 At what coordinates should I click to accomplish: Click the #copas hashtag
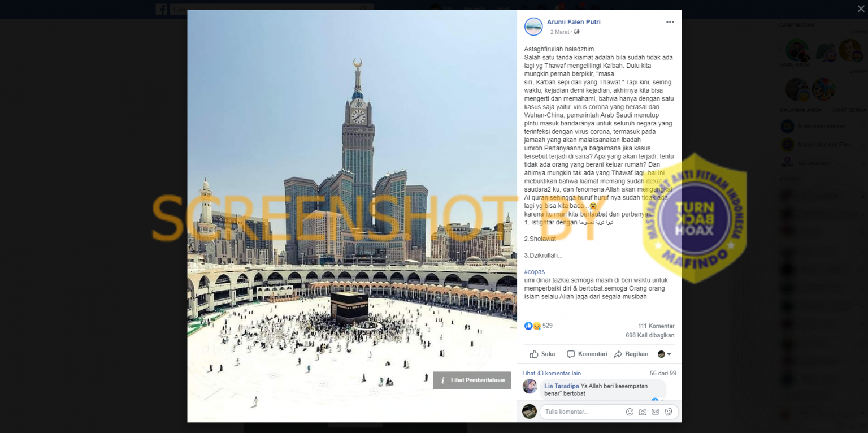(x=535, y=272)
